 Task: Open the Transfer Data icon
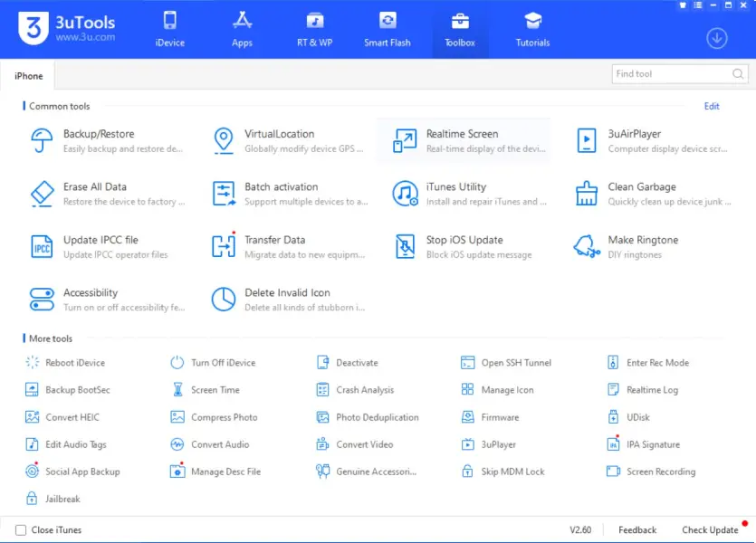click(x=224, y=246)
